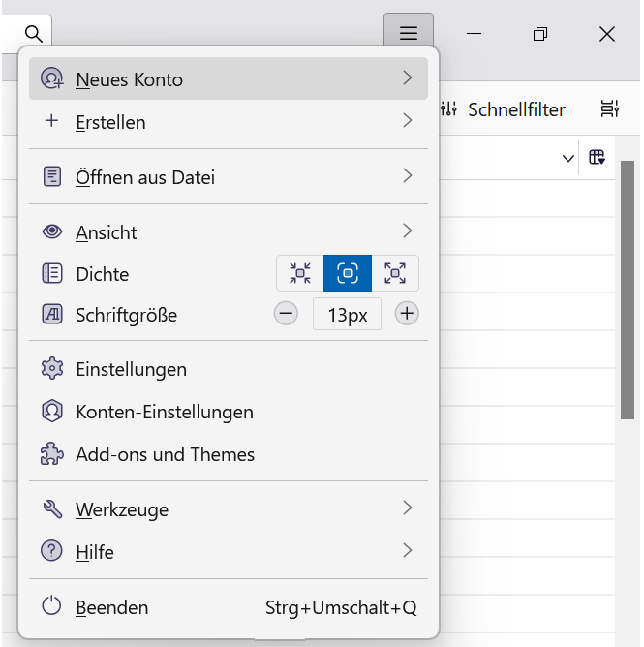The height and width of the screenshot is (647, 644).
Task: Select relaxed density option
Action: 395,274
